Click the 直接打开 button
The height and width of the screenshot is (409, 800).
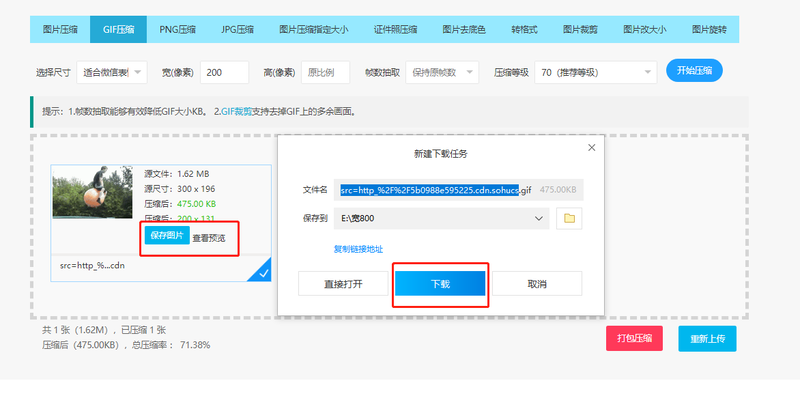point(343,284)
